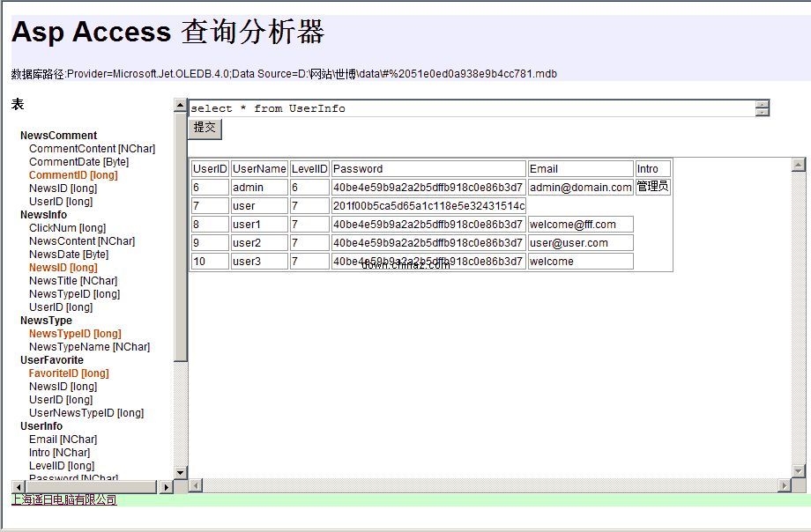Screen dimensions: 811x532
Task: Click the query box scroll-down arrow
Action: 763,112
